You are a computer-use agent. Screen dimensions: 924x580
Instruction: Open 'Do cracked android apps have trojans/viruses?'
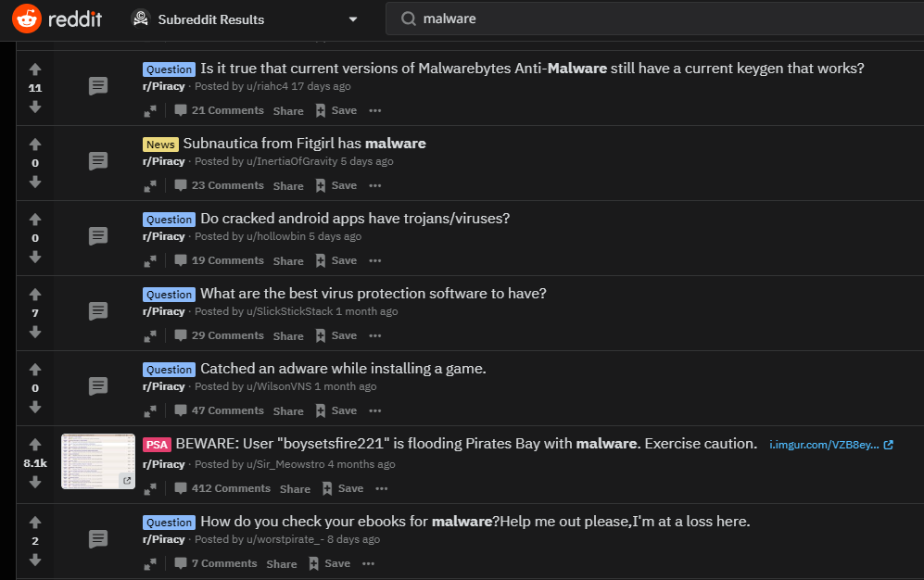tap(355, 219)
